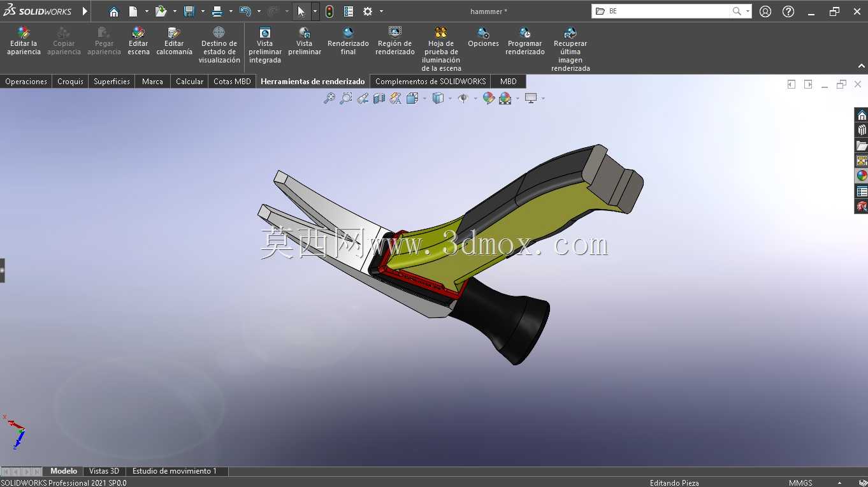Image resolution: width=868 pixels, height=487 pixels.
Task: Create a new document
Action: pyautogui.click(x=133, y=11)
